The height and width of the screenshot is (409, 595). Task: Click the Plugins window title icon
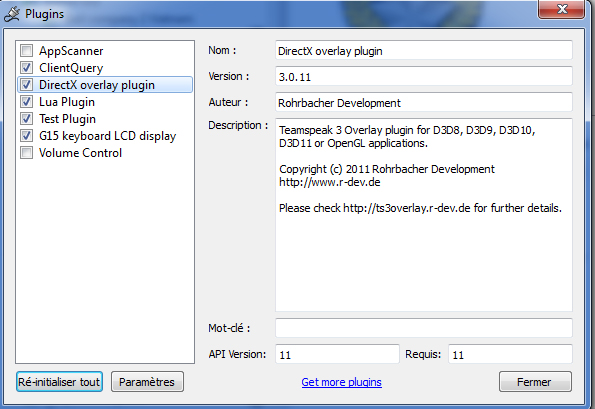[x=11, y=14]
